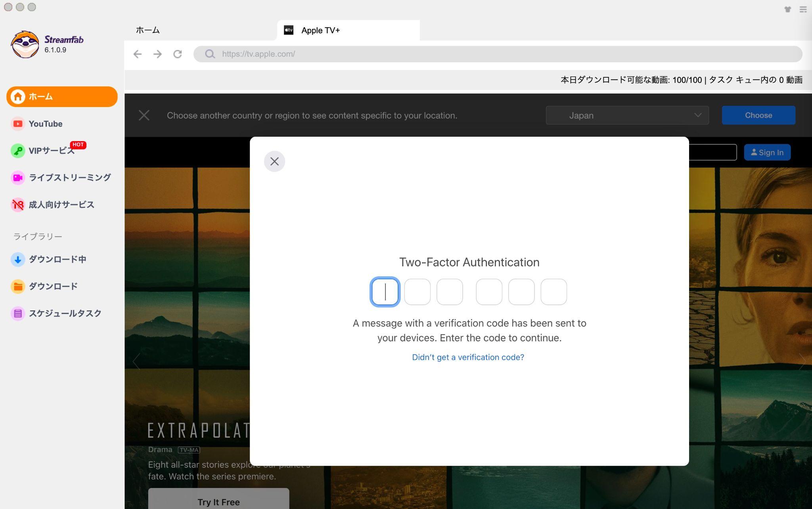Viewport: 812px width, 509px height.
Task: Click the download quota status text
Action: (x=682, y=80)
